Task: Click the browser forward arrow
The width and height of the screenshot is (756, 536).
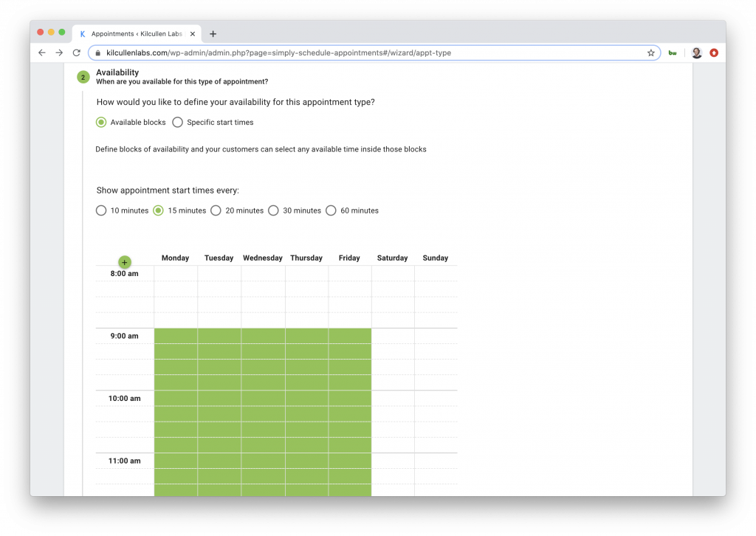Action: click(59, 53)
